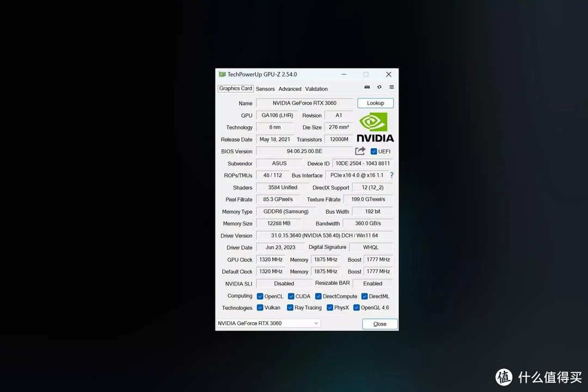The height and width of the screenshot is (392, 588).
Task: Toggle the OpenGL 4.6 checkbox
Action: pyautogui.click(x=357, y=308)
